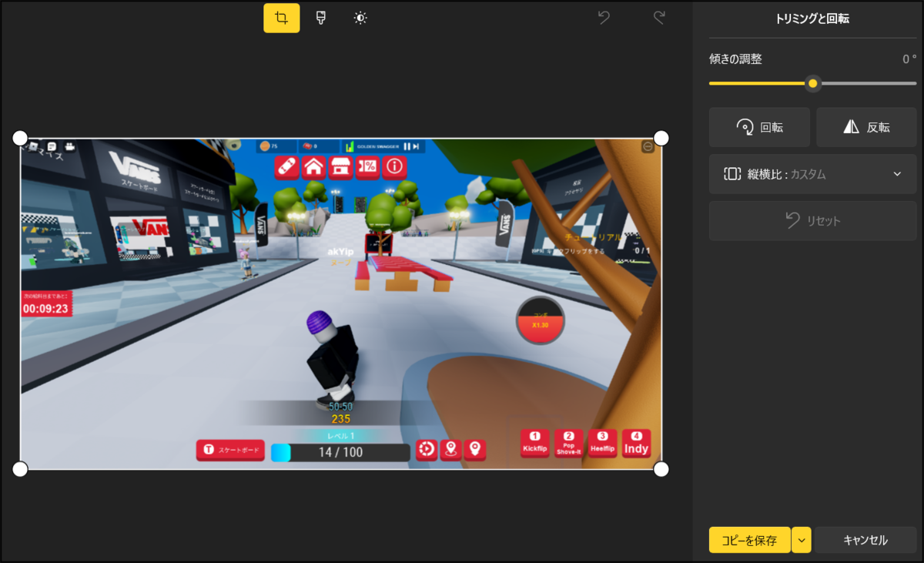Open the save options arrow beside コピーを保存

coord(802,540)
